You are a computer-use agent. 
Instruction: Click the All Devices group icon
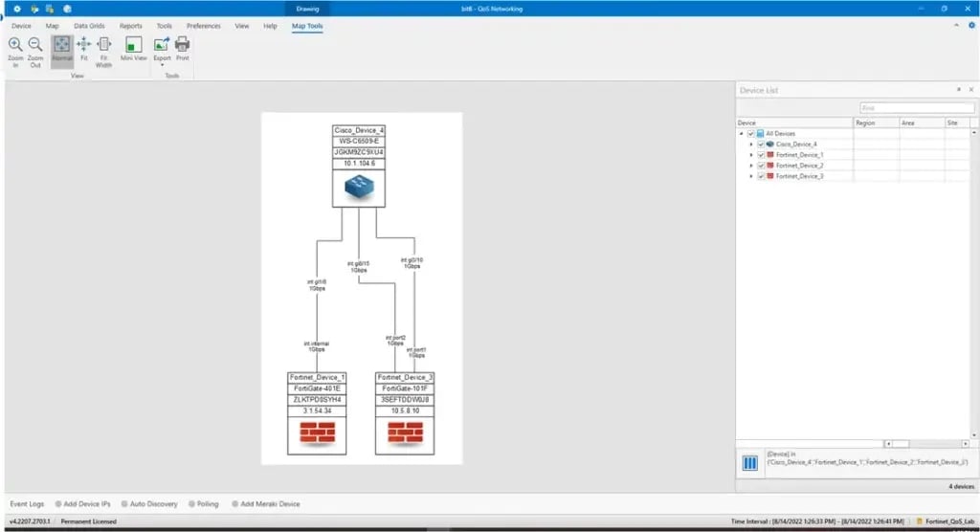coord(760,133)
